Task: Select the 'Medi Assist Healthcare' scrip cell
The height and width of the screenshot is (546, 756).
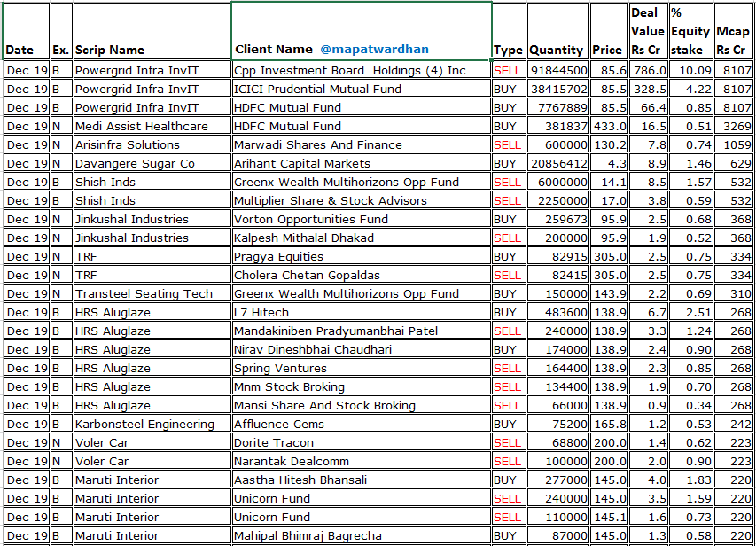Action: (x=152, y=127)
